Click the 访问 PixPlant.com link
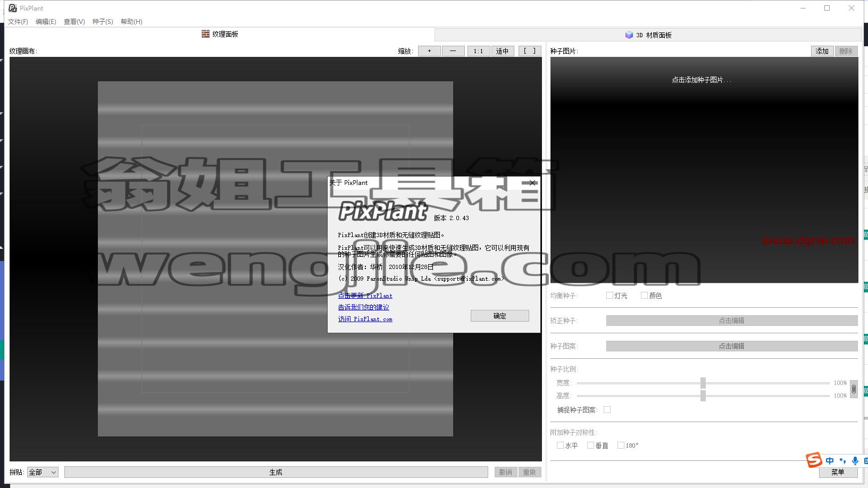Screen dimensions: 868x488 click(x=365, y=319)
